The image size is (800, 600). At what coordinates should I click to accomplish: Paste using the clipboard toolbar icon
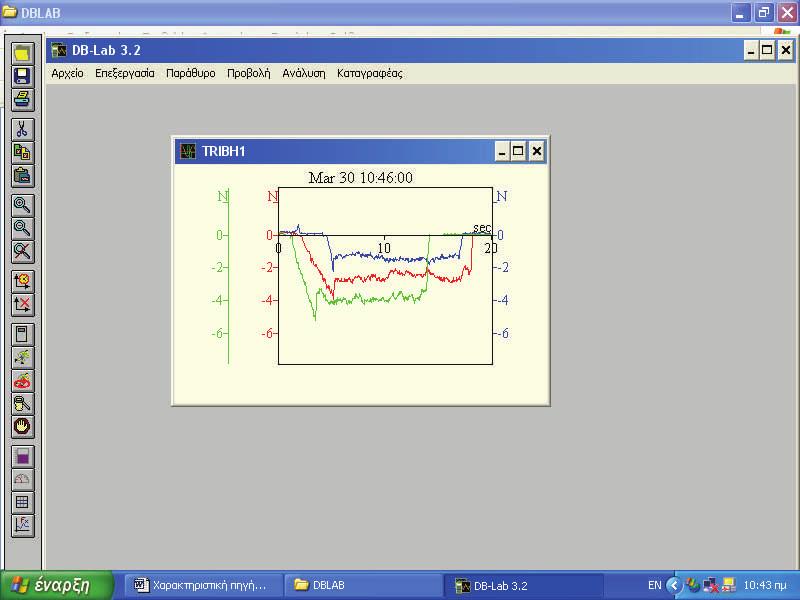coord(22,176)
